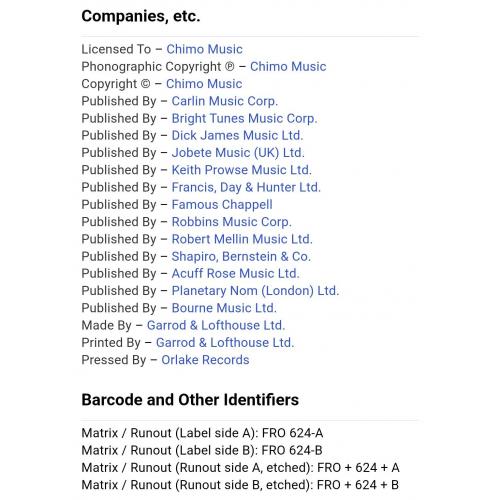Follow the Francis, Day & Hunter Ltd. link
This screenshot has height=500, width=500.
pos(246,188)
